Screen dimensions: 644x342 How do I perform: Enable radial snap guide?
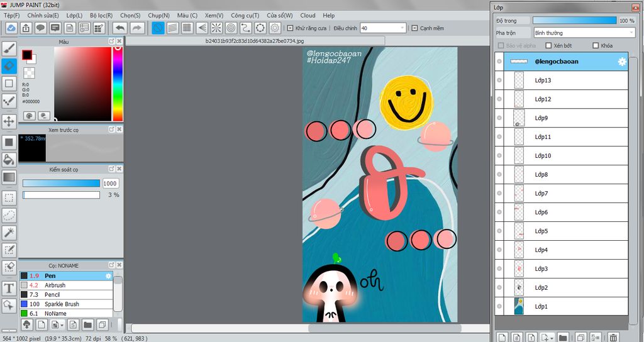[216, 28]
